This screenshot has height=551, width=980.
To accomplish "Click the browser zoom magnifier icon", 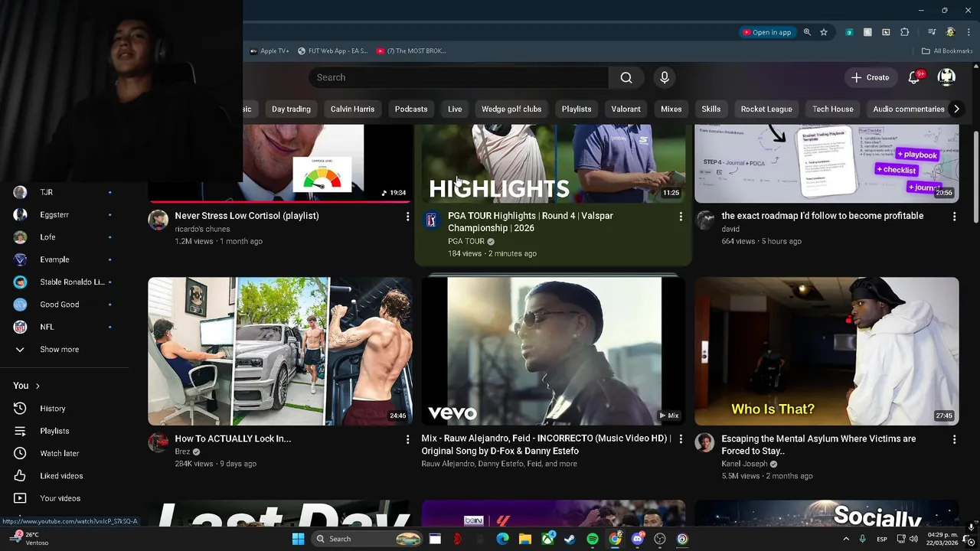I will pyautogui.click(x=807, y=32).
